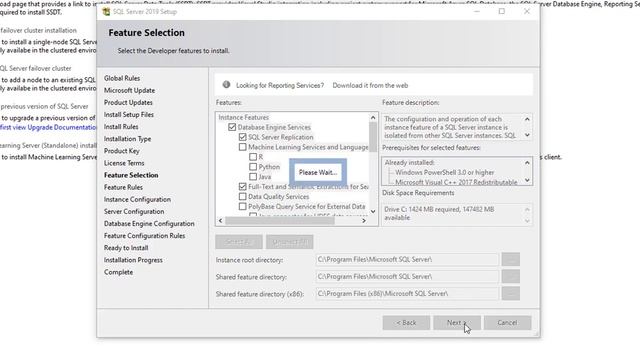This screenshot has height=360, width=640.
Task: Select the Complete step
Action: click(118, 272)
